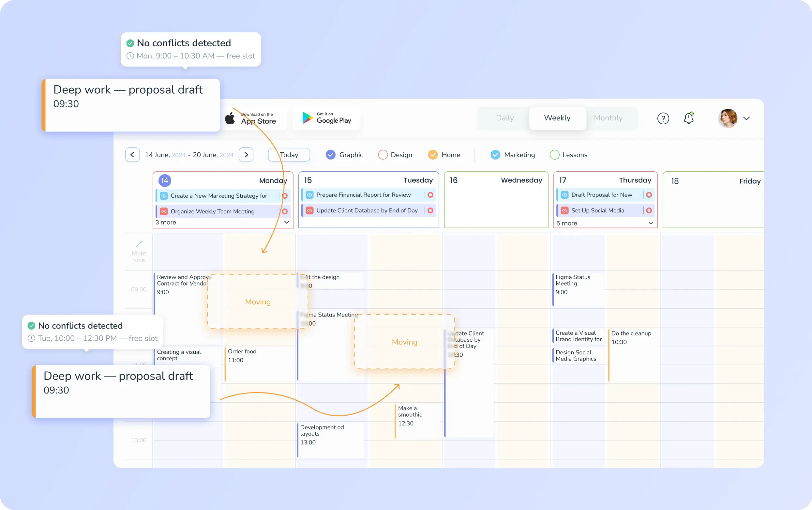Open the Make a smoothie 12:30 event
Viewport: 812px width, 510px height.
(418, 421)
